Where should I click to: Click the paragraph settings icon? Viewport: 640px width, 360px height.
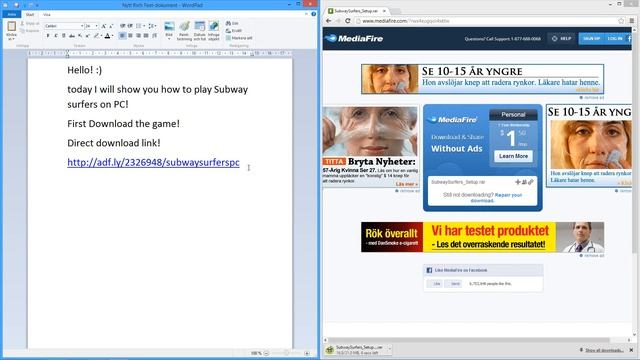155,36
